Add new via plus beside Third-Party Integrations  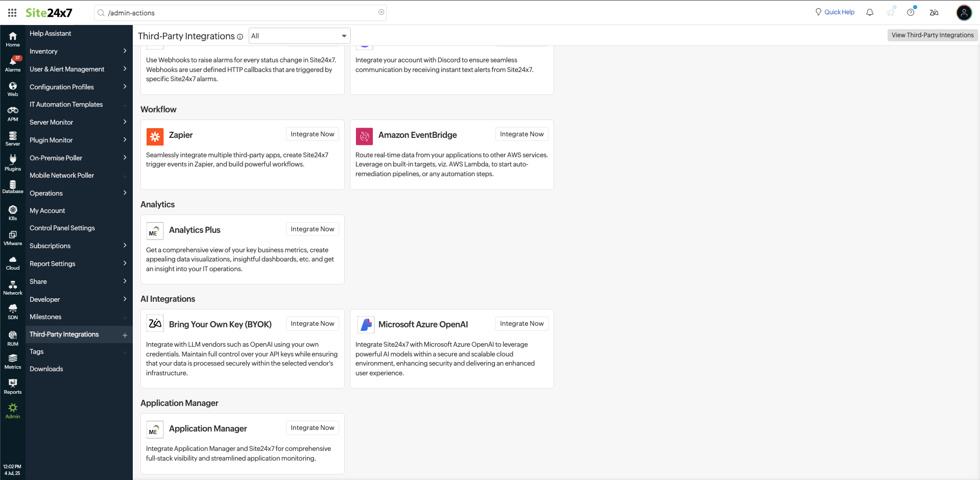click(x=125, y=335)
